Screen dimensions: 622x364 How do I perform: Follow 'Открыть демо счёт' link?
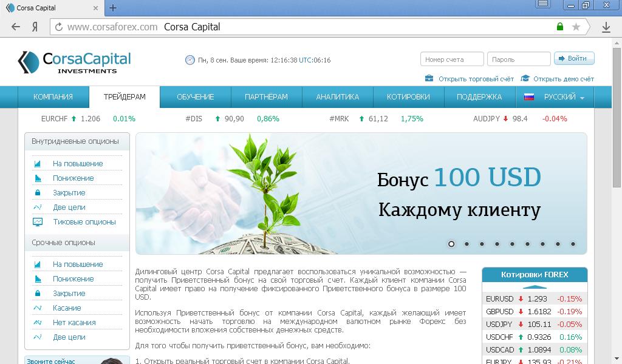563,79
